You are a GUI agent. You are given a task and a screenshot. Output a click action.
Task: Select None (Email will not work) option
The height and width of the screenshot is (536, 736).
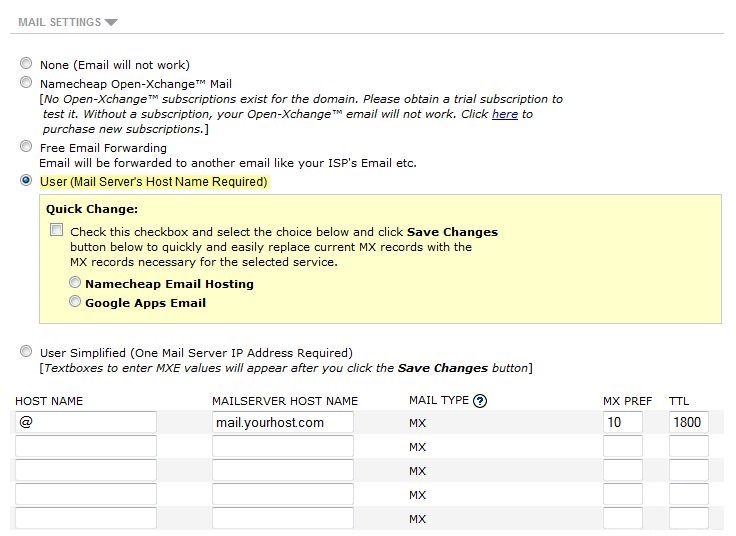point(26,63)
